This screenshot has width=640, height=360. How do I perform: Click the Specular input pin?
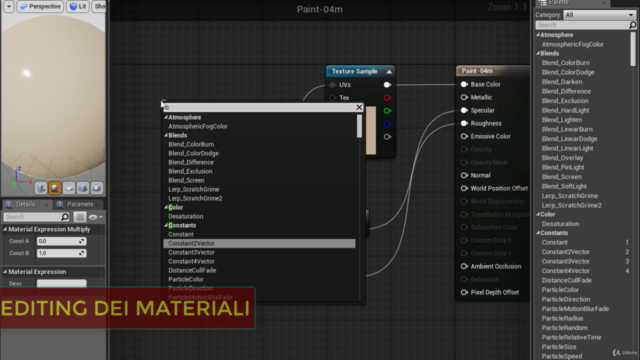coord(464,110)
